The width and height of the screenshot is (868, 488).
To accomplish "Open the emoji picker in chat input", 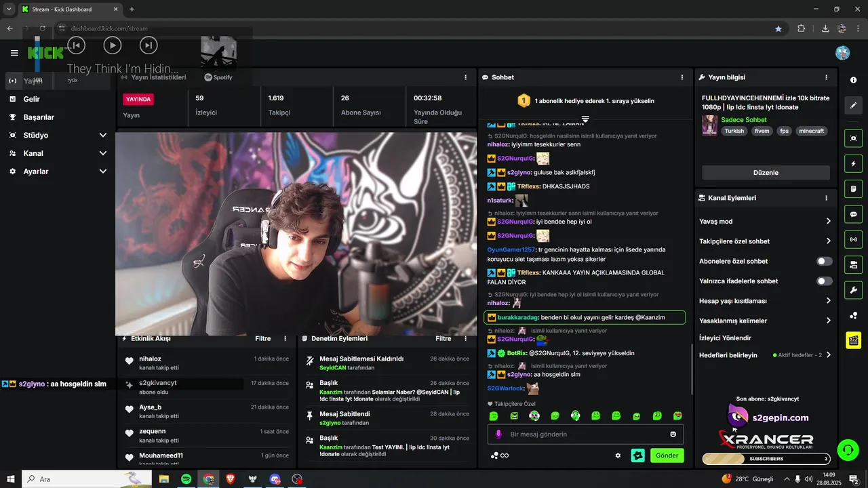I will (673, 434).
